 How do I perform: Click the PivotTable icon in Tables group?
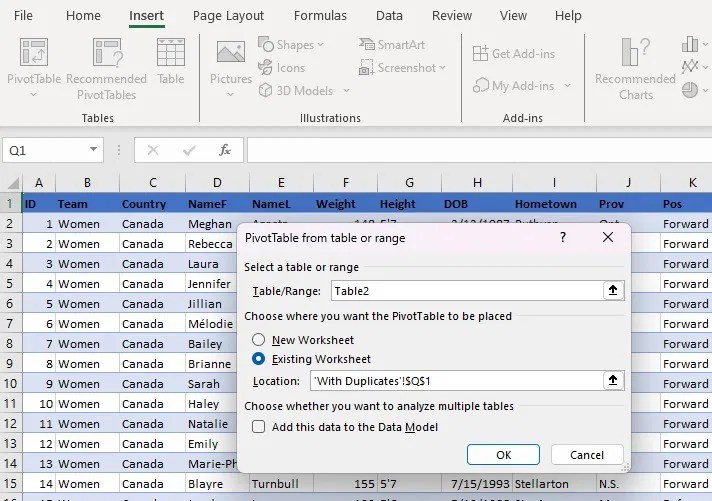[x=34, y=52]
